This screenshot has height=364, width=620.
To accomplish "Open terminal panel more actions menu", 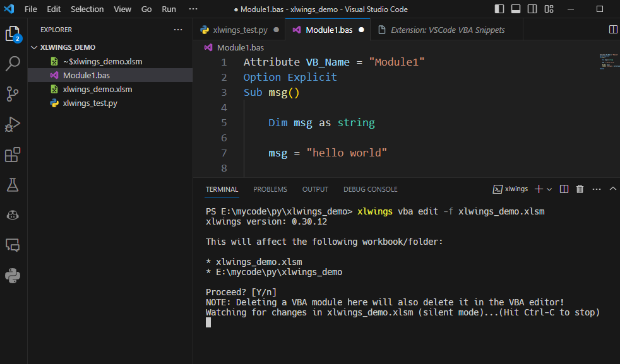I will [x=597, y=189].
